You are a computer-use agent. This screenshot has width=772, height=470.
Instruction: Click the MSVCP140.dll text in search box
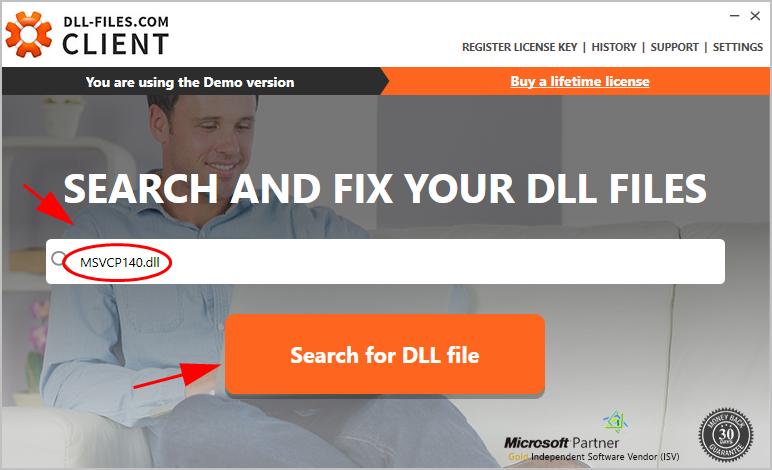click(120, 262)
